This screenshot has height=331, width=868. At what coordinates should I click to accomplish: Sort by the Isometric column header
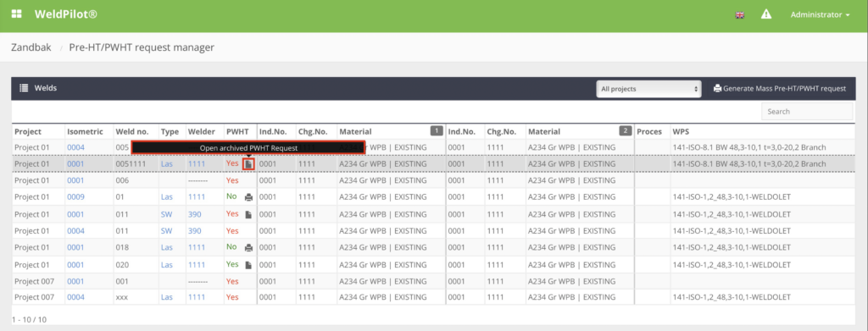[86, 131]
